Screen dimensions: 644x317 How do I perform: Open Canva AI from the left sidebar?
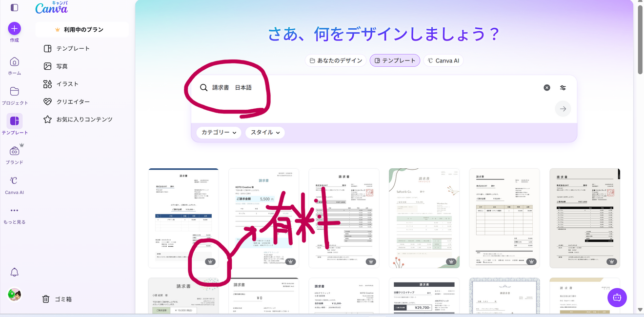point(14,181)
